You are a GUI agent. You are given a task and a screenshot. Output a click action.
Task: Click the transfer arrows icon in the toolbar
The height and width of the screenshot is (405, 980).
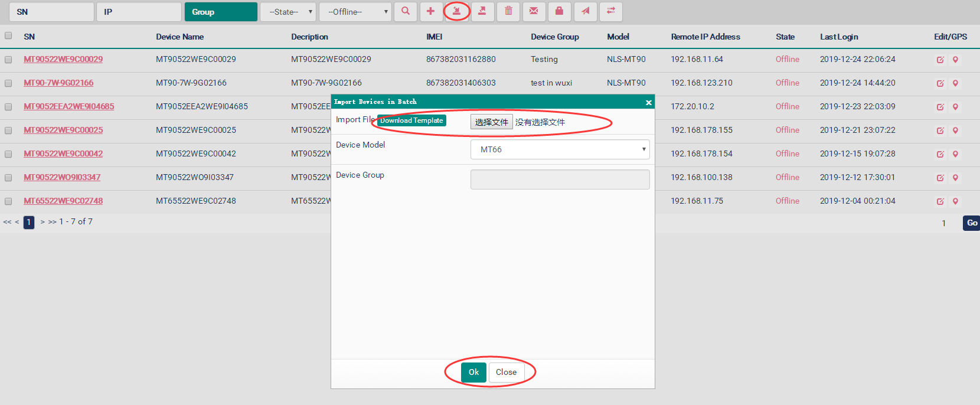(611, 11)
